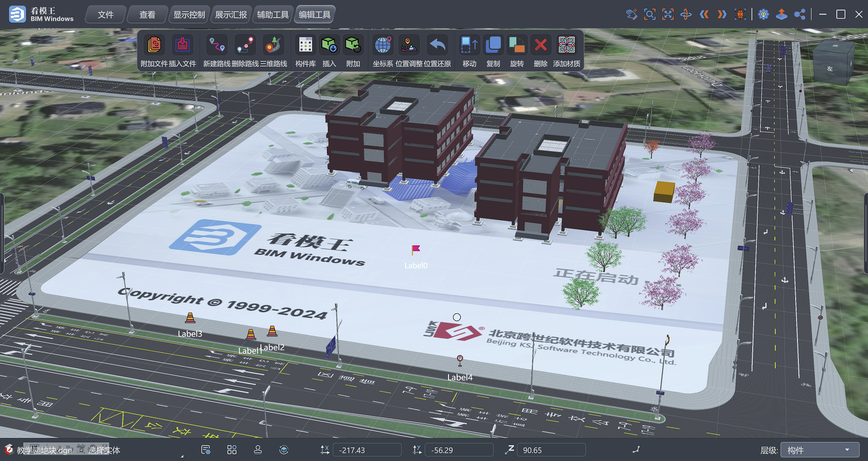Open the 构件库 component library

click(x=306, y=45)
